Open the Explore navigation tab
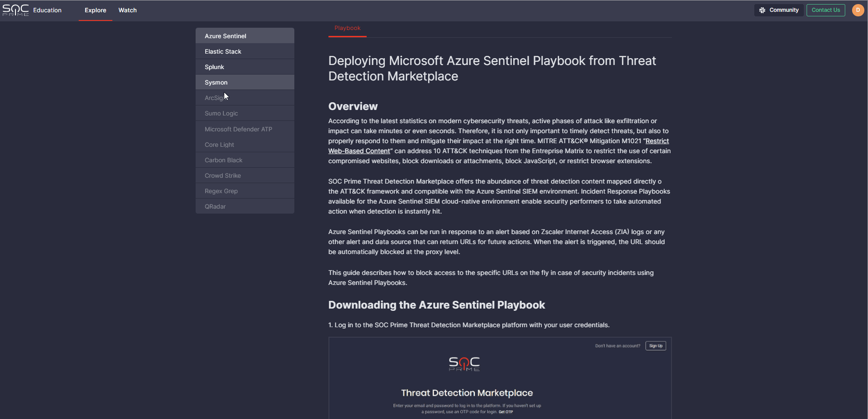 point(96,10)
